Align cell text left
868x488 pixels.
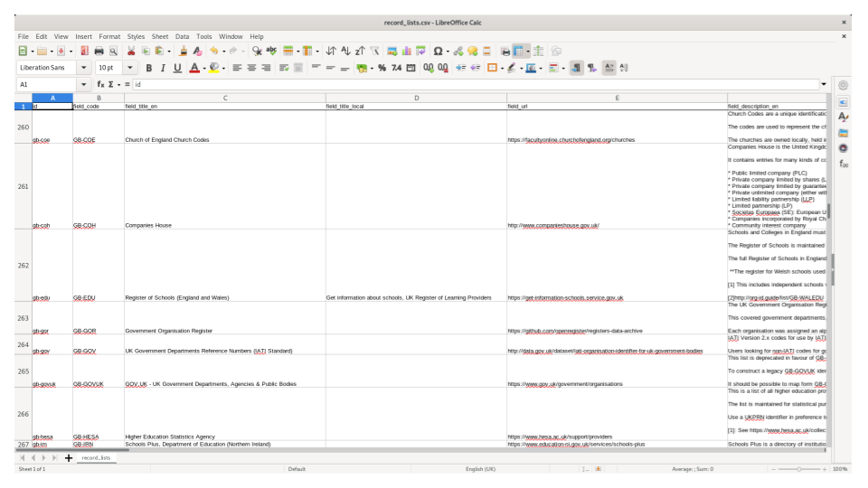[237, 68]
